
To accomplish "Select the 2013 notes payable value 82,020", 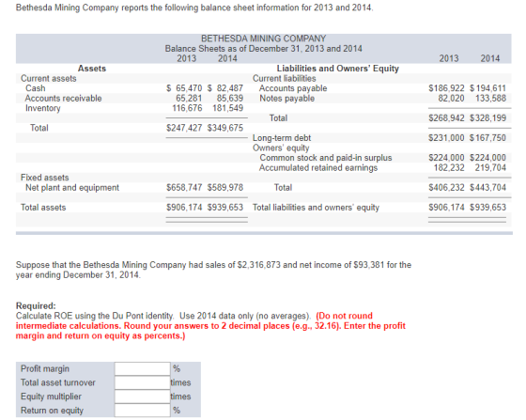I will (451, 99).
